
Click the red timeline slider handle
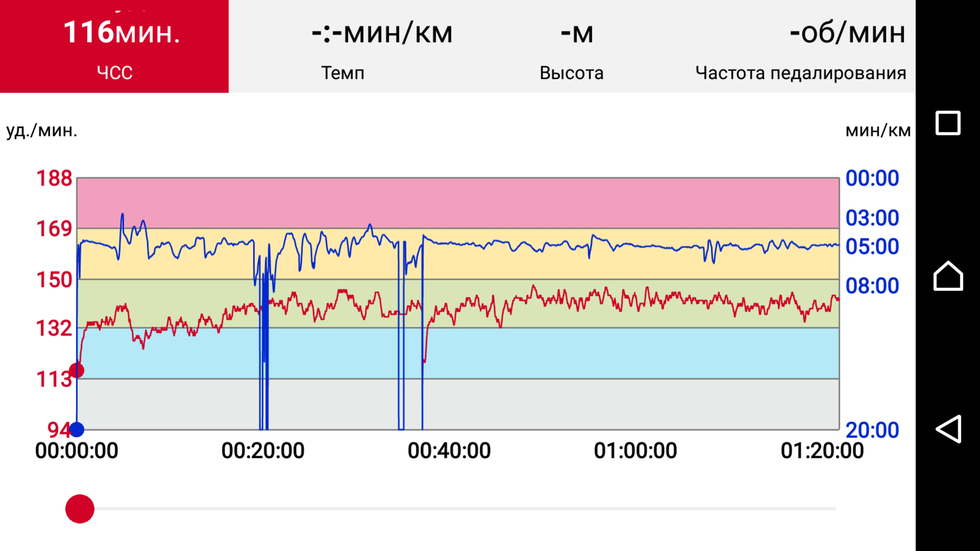coord(80,509)
